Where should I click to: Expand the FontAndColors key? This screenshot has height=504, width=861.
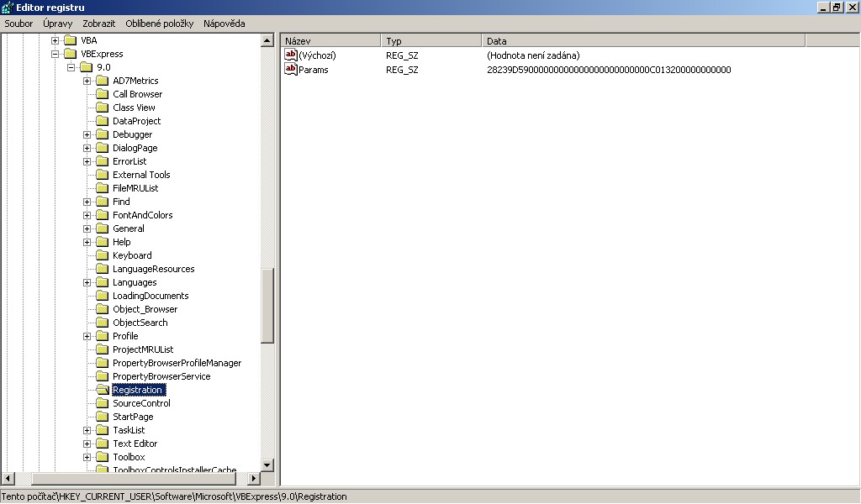pos(87,215)
